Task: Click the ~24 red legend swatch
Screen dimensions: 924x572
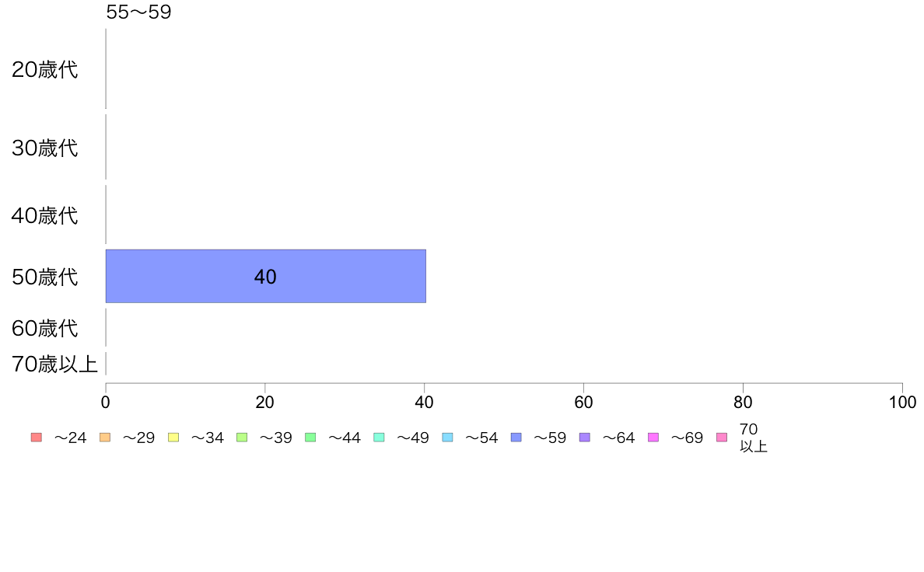Action: pyautogui.click(x=37, y=437)
